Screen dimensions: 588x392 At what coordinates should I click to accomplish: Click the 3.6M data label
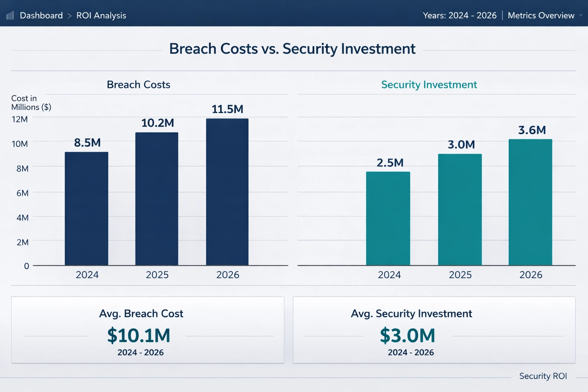click(x=532, y=130)
